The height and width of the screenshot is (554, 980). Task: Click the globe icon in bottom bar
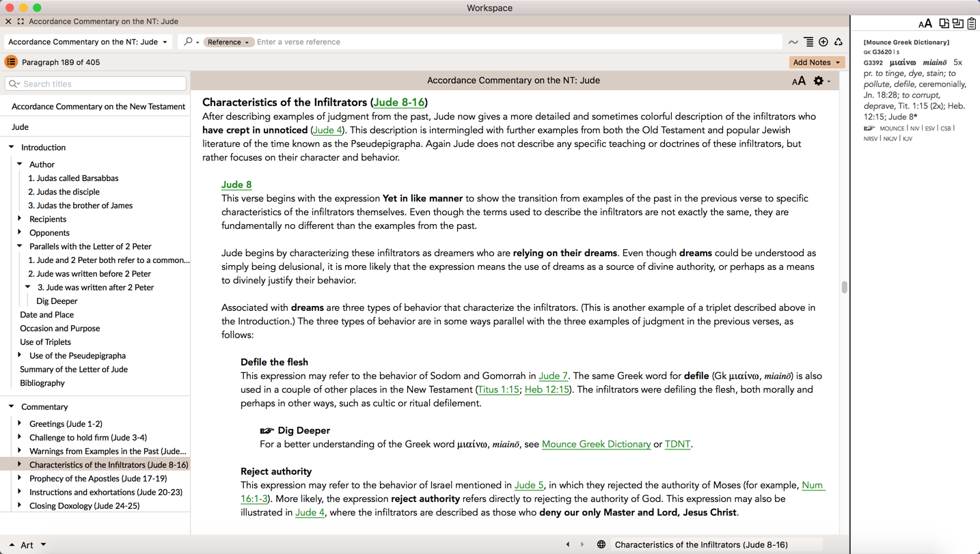(x=601, y=544)
